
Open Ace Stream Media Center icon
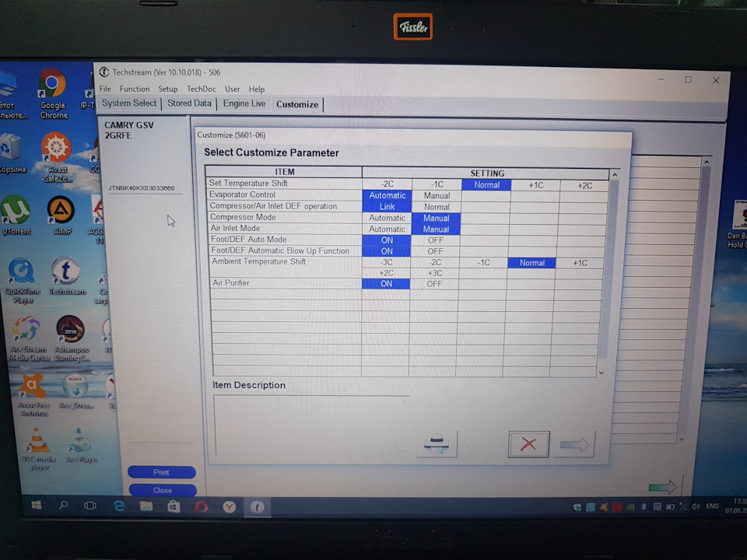click(28, 338)
